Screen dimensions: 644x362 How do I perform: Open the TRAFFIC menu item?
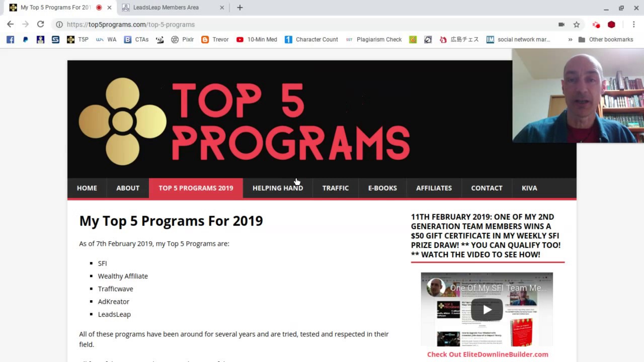[x=336, y=188]
